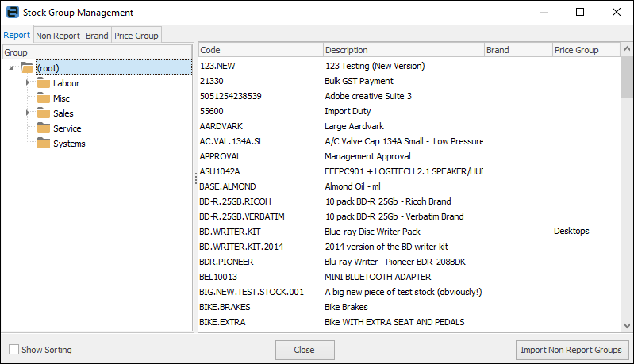Expand the Labour group node
The image size is (634, 364).
(28, 82)
